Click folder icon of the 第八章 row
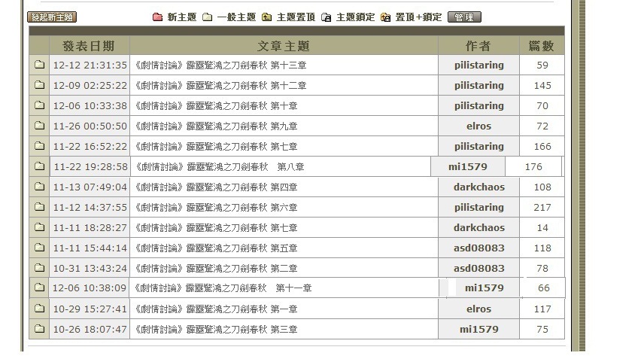Image resolution: width=644 pixels, height=356 pixels. pos(39,166)
